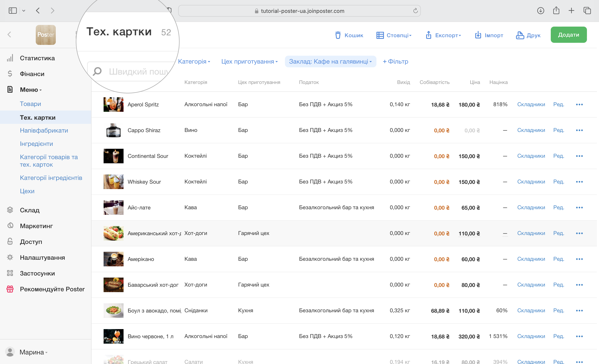The width and height of the screenshot is (599, 364).
Task: Open Статистика section in sidebar
Action: 37,58
